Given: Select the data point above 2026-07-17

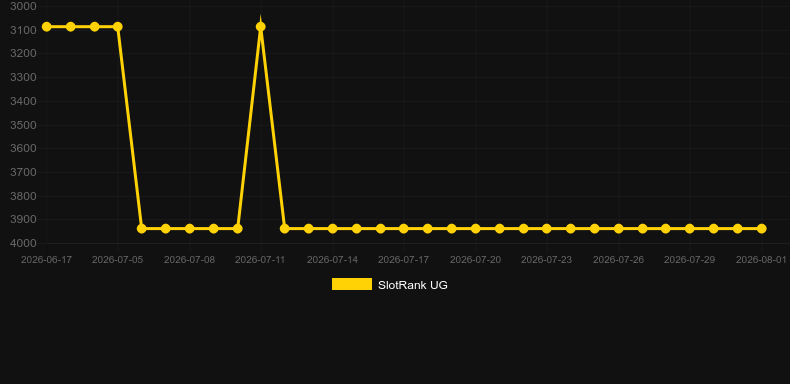Looking at the screenshot, I should [x=404, y=229].
